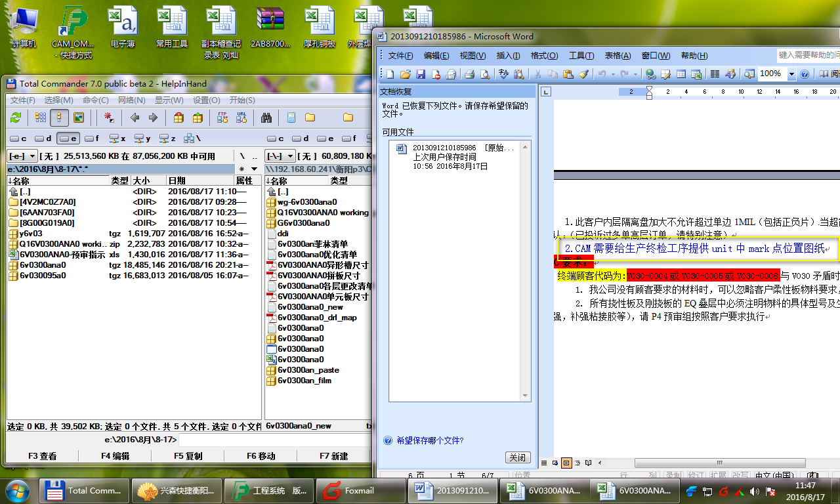Open the left panel [-e-] drive dropdown
This screenshot has width=840, height=504.
coord(22,156)
